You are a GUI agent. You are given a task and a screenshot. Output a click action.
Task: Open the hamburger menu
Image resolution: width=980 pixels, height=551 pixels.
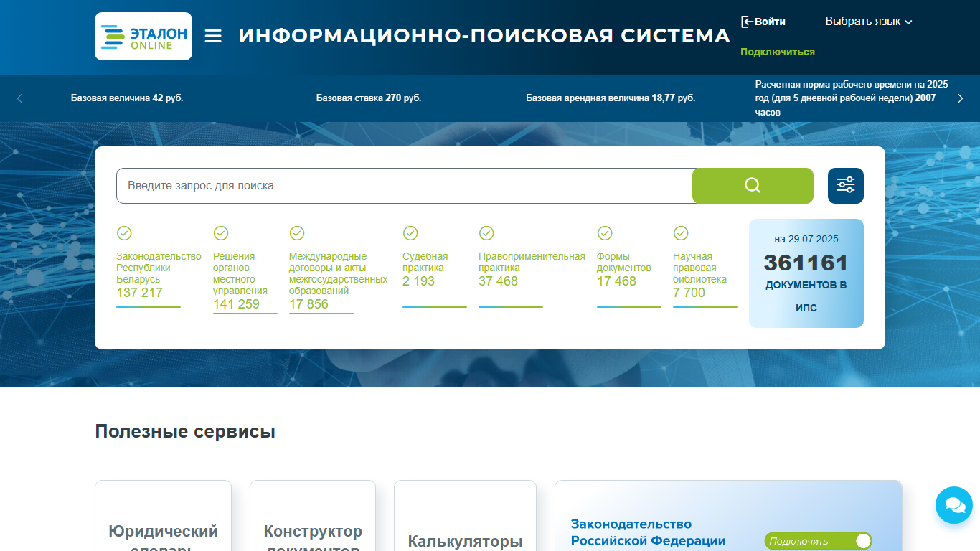coord(213,36)
